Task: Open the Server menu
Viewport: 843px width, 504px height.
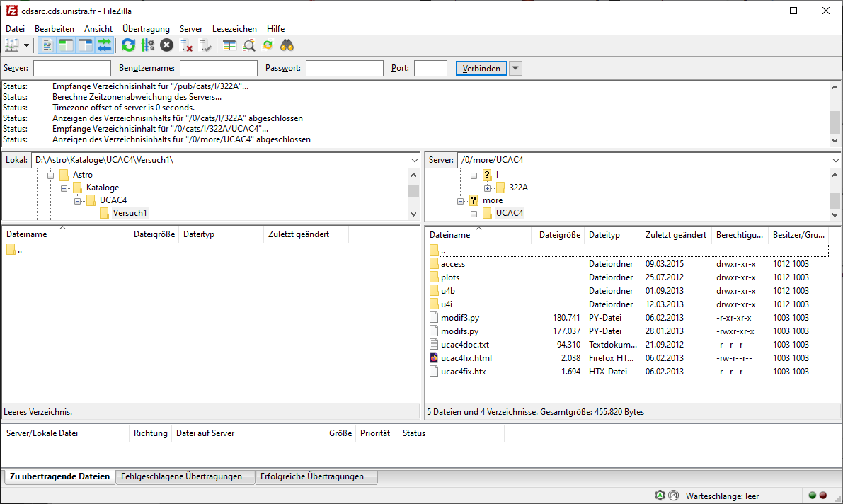Action: click(191, 29)
